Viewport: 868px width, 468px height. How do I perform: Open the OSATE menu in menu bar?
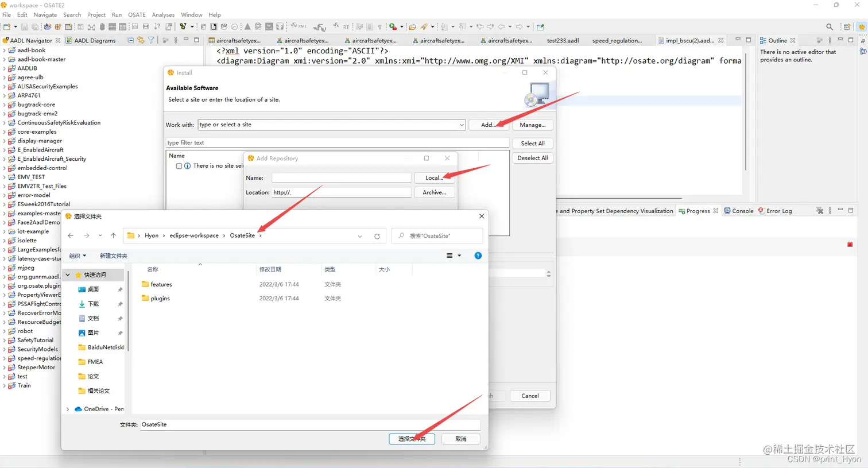(137, 14)
